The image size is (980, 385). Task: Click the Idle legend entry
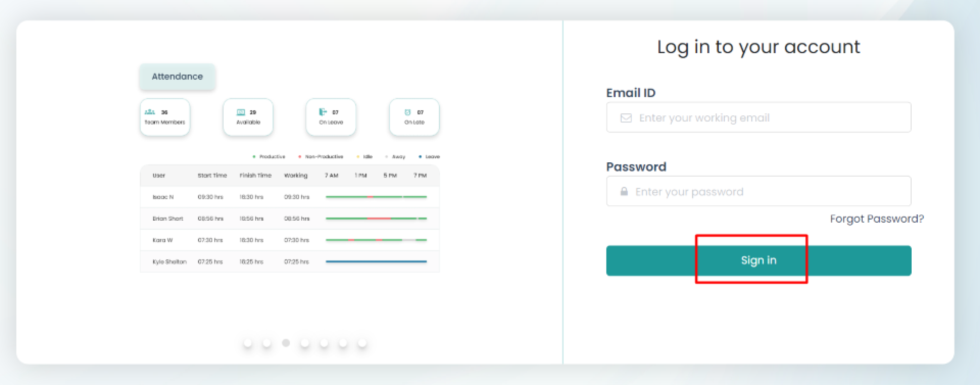point(364,157)
